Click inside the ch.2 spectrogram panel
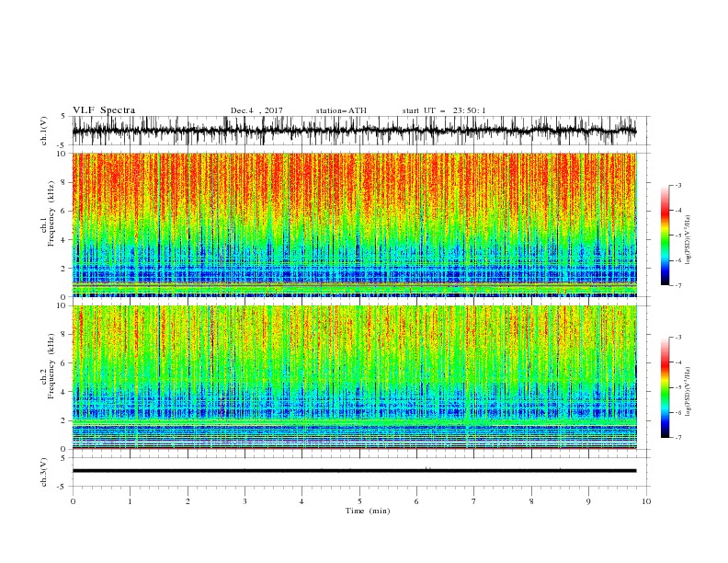The width and height of the screenshot is (728, 563). coord(354,377)
